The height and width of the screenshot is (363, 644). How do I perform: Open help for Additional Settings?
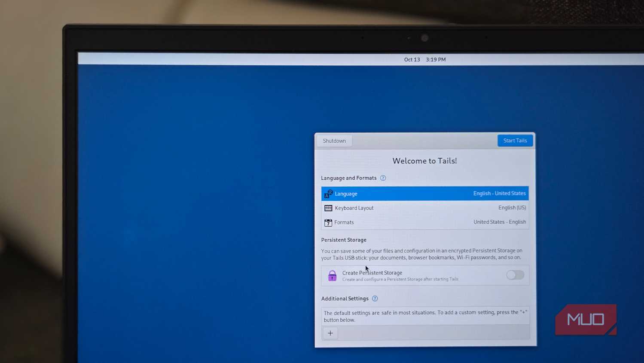pyautogui.click(x=375, y=298)
